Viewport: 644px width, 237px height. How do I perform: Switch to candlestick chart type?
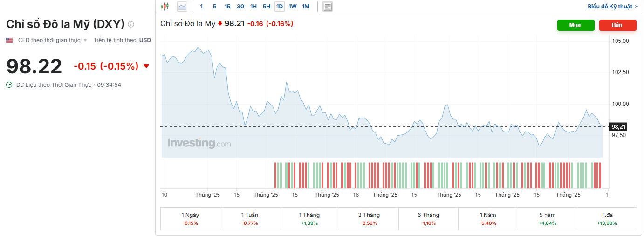tap(164, 7)
